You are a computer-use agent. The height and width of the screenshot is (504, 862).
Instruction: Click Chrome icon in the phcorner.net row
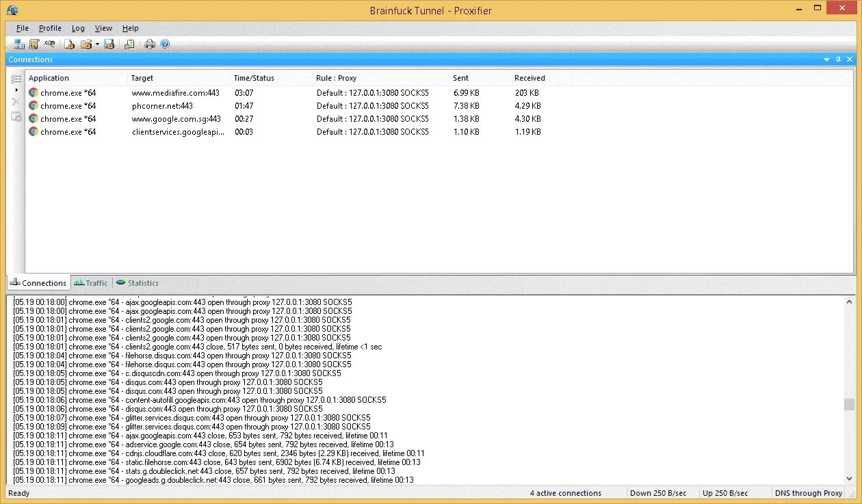[34, 105]
